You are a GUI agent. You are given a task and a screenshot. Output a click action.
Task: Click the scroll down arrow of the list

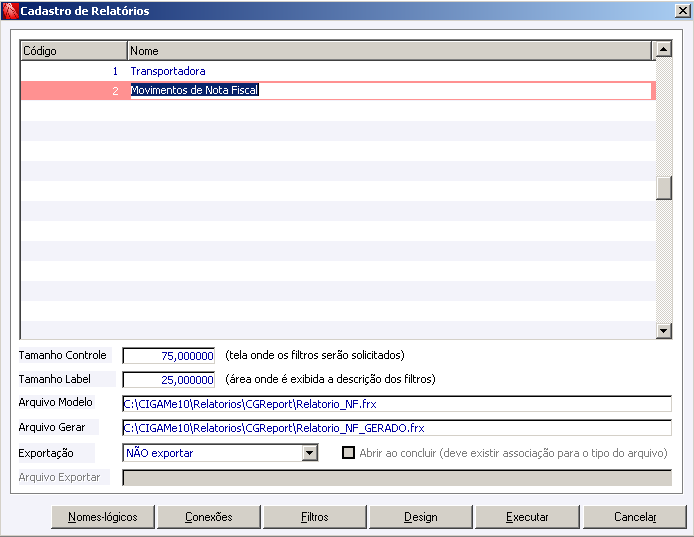pos(663,330)
